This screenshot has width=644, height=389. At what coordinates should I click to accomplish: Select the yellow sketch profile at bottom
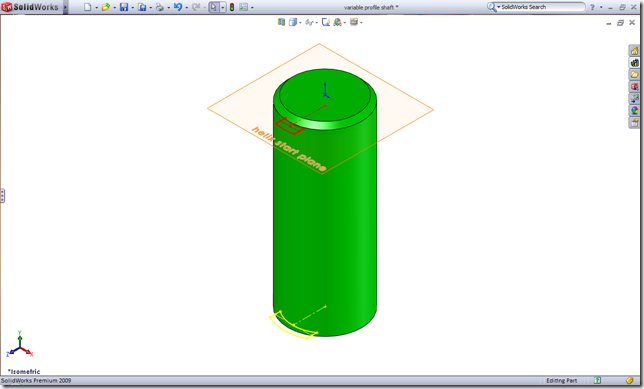(x=294, y=325)
